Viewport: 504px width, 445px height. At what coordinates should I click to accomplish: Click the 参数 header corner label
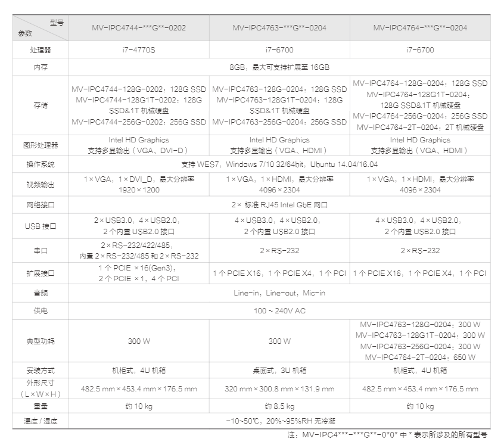(25, 33)
